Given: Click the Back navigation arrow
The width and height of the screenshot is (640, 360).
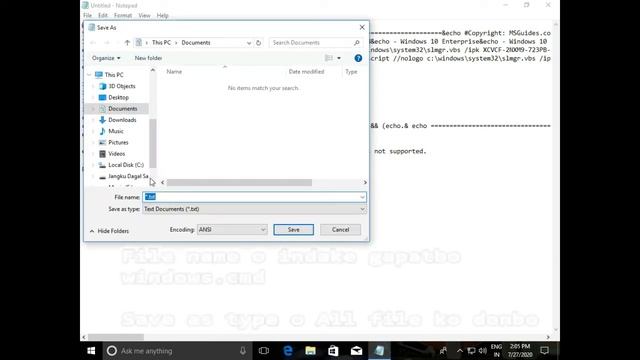Looking at the screenshot, I should (x=93, y=42).
